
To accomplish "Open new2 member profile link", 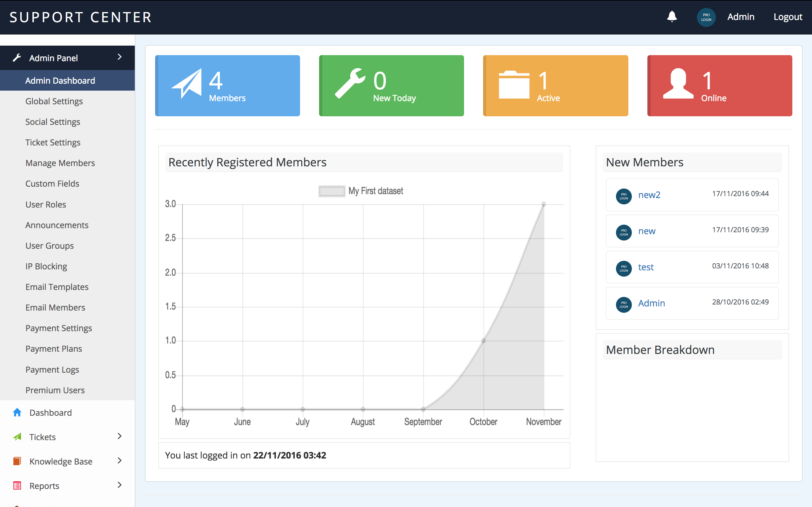I will click(x=649, y=195).
